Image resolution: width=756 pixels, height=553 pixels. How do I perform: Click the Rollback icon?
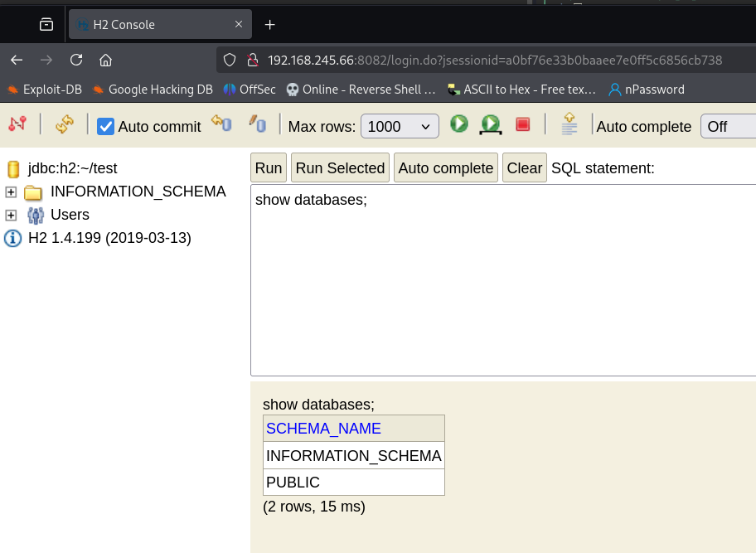[222, 124]
